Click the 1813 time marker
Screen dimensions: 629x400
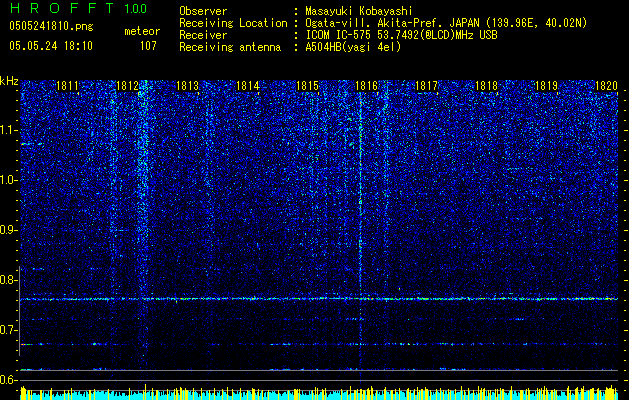point(187,85)
